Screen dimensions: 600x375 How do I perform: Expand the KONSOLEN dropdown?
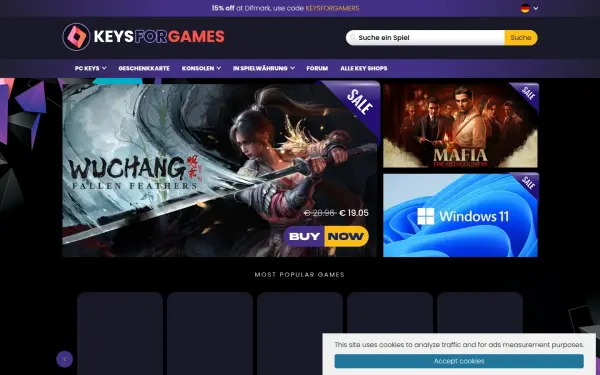(x=201, y=68)
